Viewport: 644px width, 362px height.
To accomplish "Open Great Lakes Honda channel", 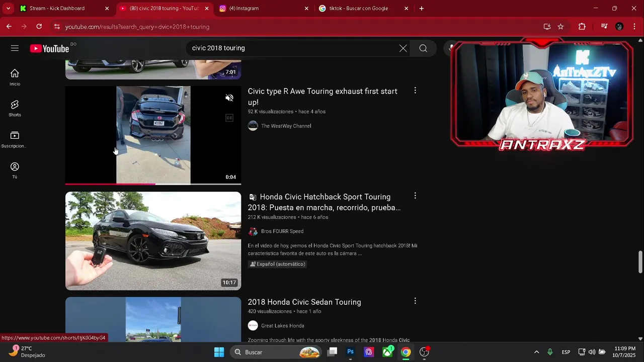I will click(282, 326).
